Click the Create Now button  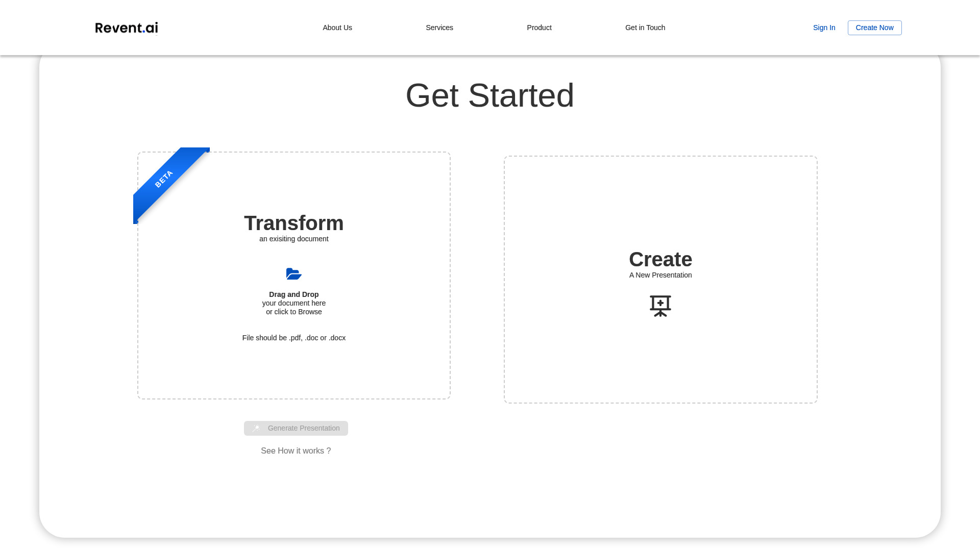pos(874,28)
